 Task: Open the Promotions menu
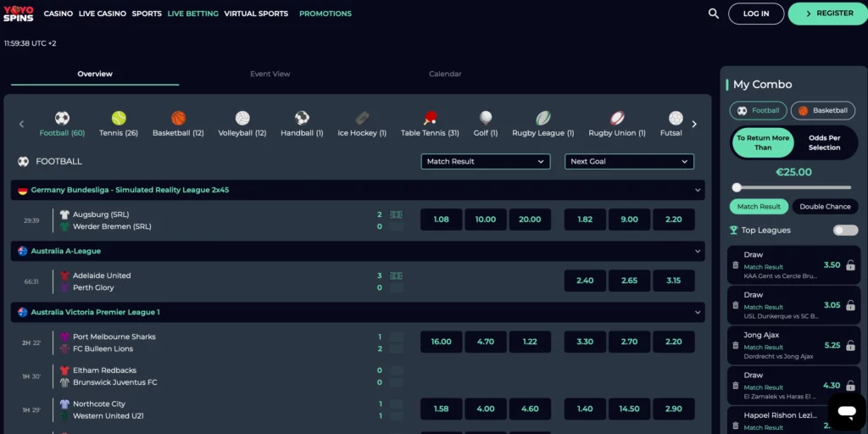(x=325, y=14)
